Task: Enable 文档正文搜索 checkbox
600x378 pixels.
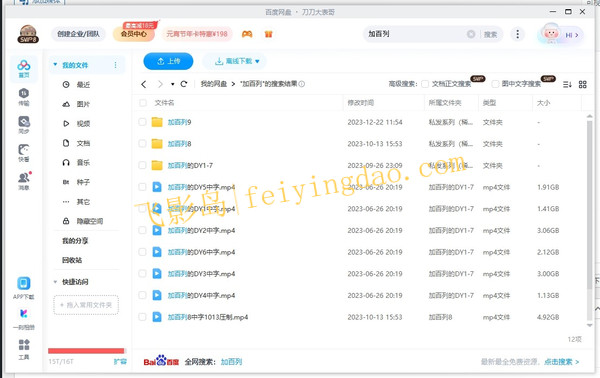Action: [x=425, y=84]
